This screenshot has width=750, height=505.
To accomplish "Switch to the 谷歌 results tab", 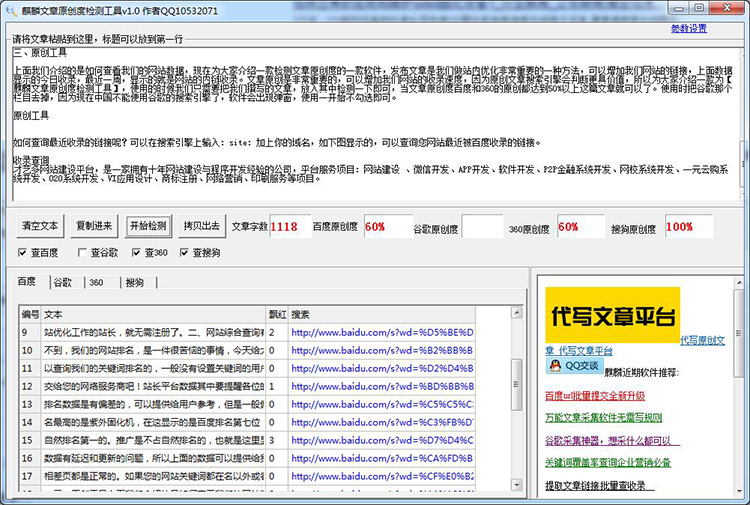I will click(63, 283).
